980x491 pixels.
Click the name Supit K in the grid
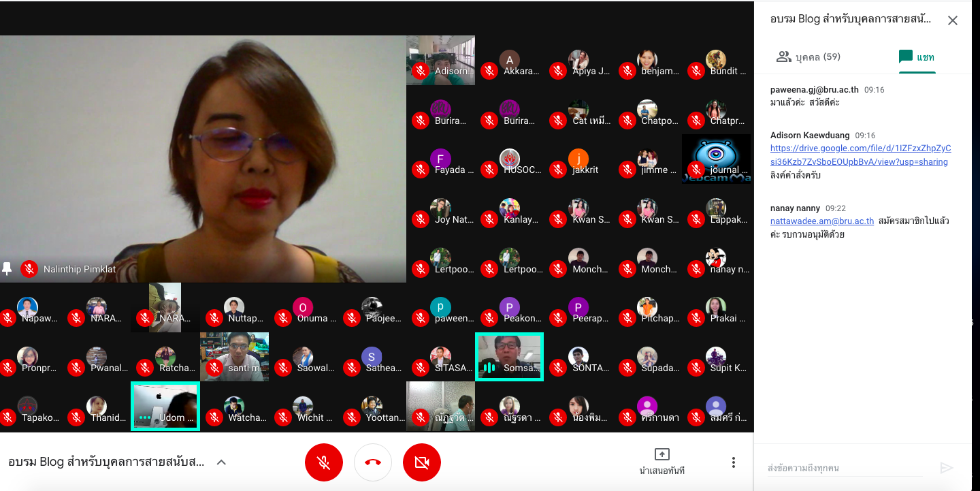pos(728,368)
